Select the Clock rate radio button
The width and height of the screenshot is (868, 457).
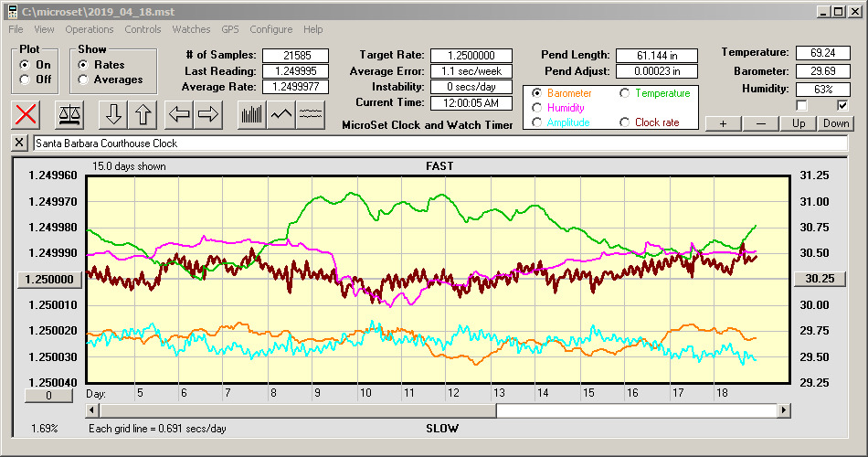pyautogui.click(x=625, y=122)
